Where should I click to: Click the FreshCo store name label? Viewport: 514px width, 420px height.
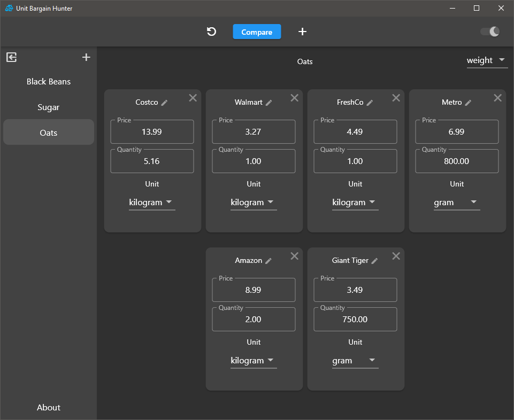(350, 102)
